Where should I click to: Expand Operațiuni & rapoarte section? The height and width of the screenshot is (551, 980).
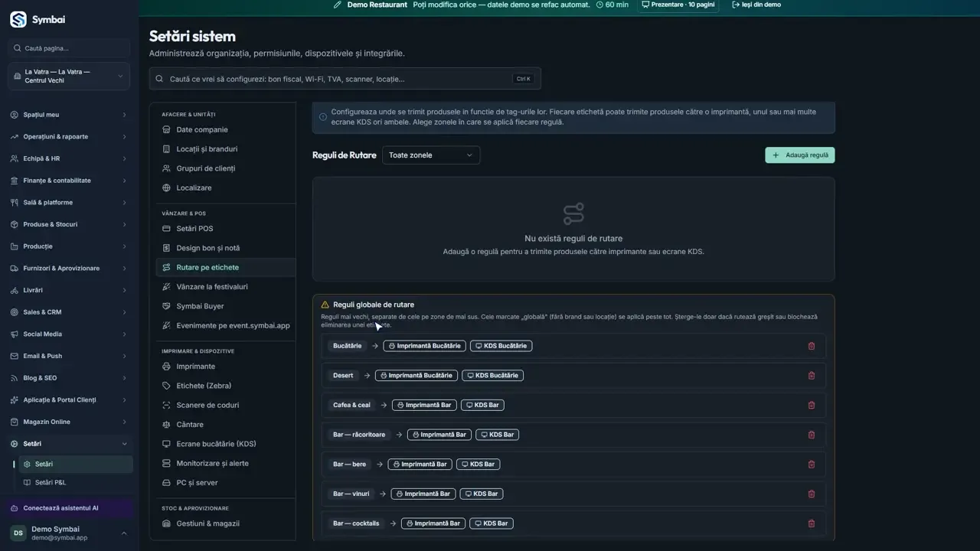click(69, 137)
